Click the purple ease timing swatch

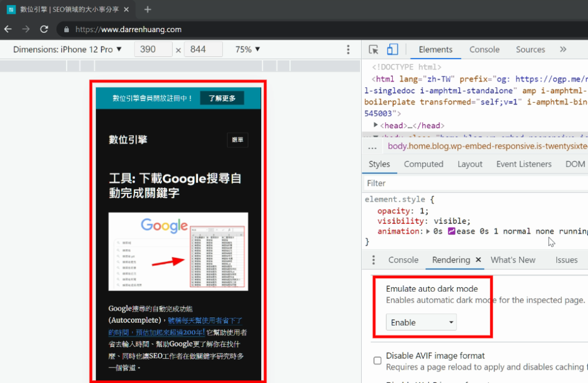coord(451,231)
